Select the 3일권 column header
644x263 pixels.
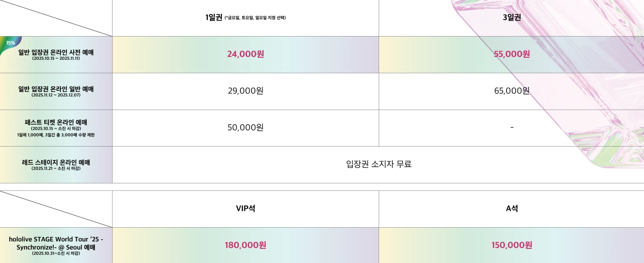tap(512, 18)
